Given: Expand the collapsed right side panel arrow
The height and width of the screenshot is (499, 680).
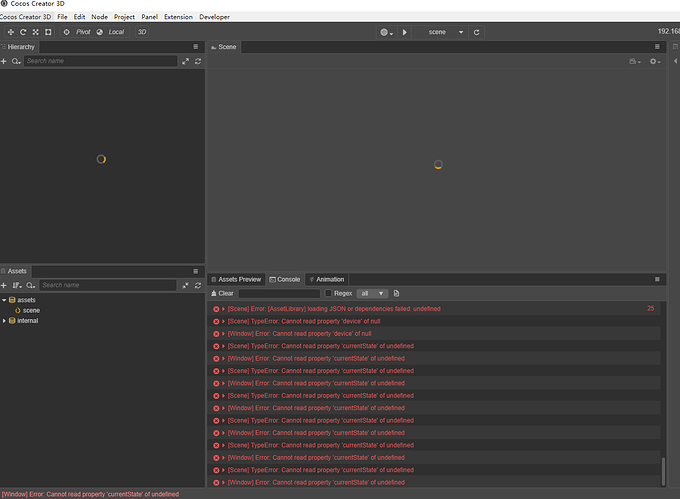Looking at the screenshot, I should coord(675,62).
